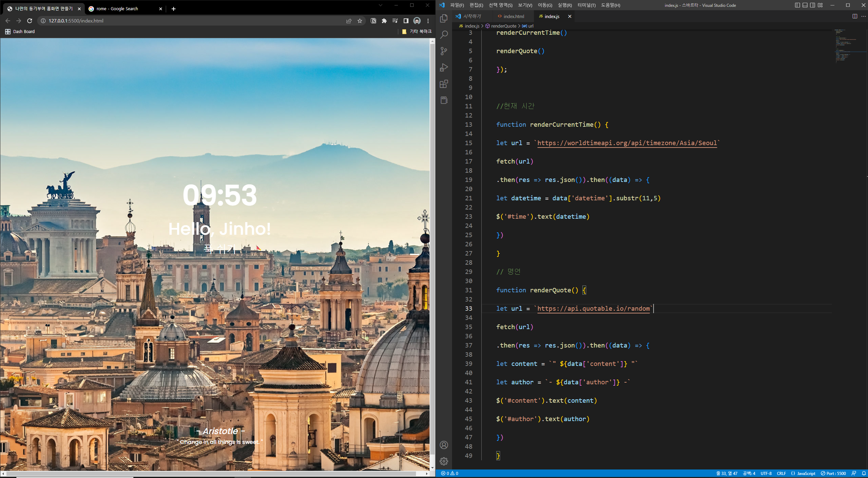Click the feedback icon in the status bar
868x478 pixels.
854,473
